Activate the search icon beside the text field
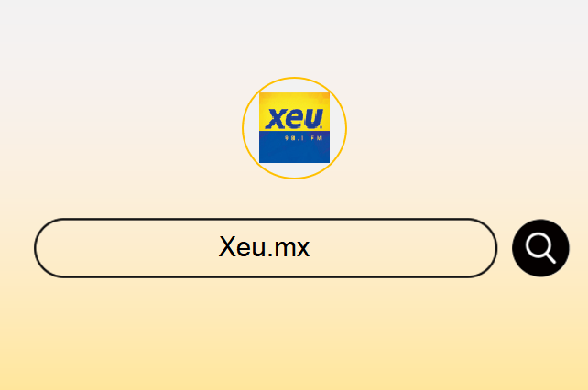This screenshot has height=390, width=588. [540, 248]
